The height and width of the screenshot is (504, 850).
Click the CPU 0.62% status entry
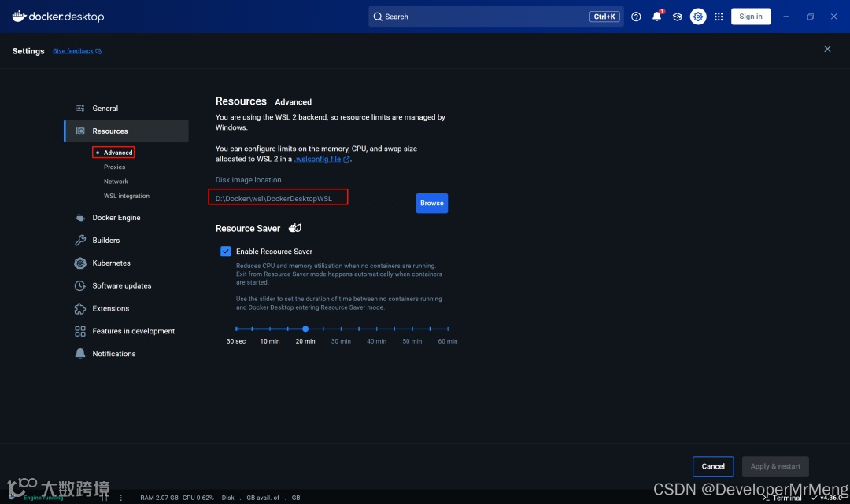(198, 498)
